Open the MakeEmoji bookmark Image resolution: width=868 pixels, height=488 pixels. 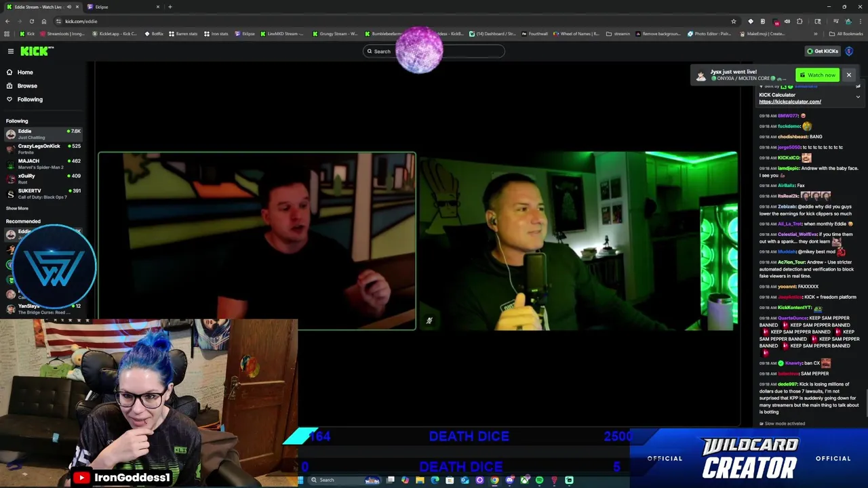[762, 34]
